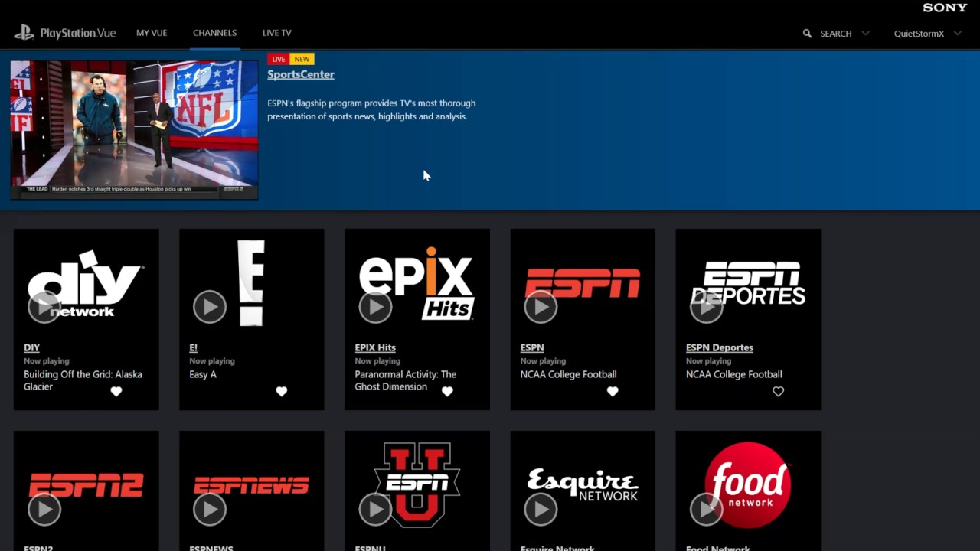
Task: Click the Esquire Network logo image
Action: tap(583, 485)
